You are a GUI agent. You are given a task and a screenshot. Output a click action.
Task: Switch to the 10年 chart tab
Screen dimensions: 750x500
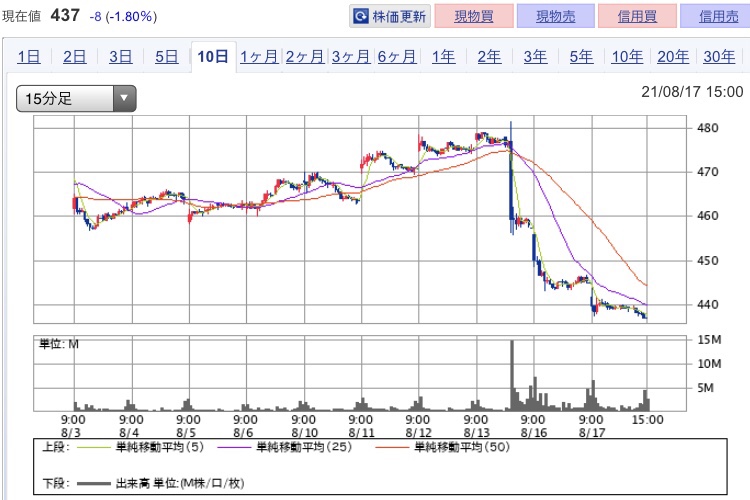[x=627, y=57]
